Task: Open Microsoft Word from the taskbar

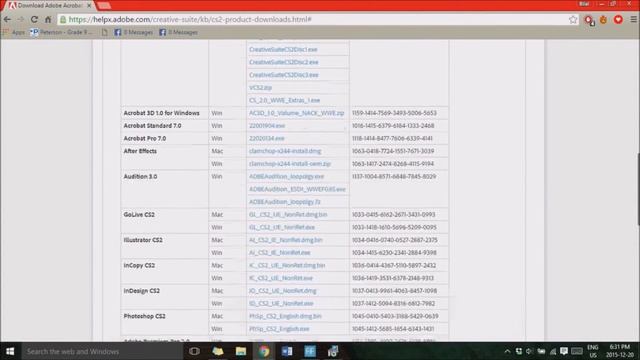Action: 287,351
